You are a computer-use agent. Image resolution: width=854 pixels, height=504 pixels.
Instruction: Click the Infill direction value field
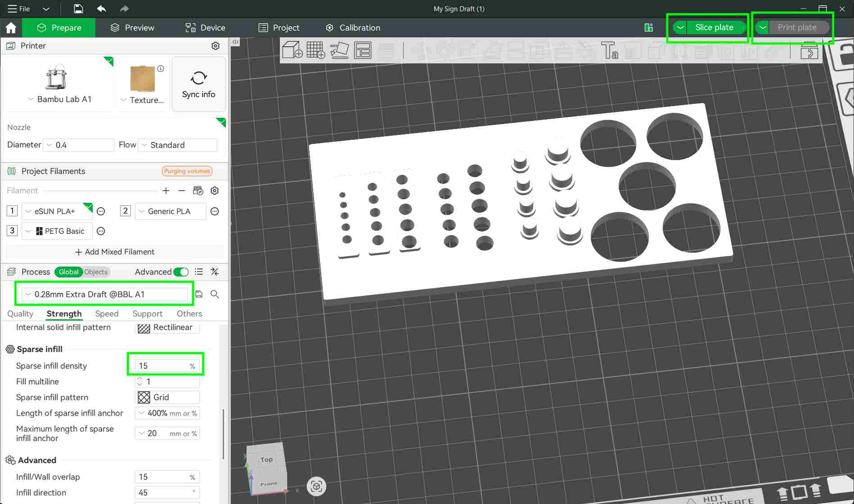coord(167,493)
